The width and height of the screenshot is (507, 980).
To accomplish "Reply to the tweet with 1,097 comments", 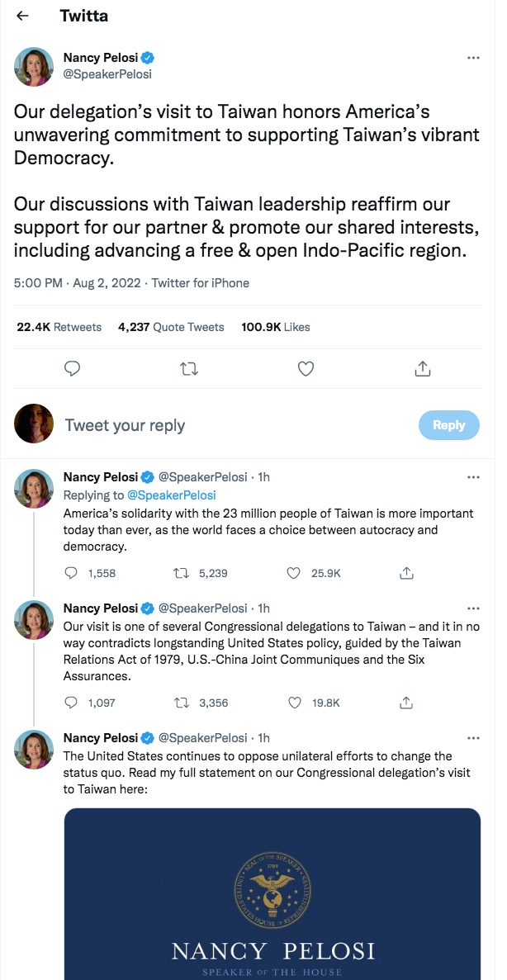I will pos(71,703).
